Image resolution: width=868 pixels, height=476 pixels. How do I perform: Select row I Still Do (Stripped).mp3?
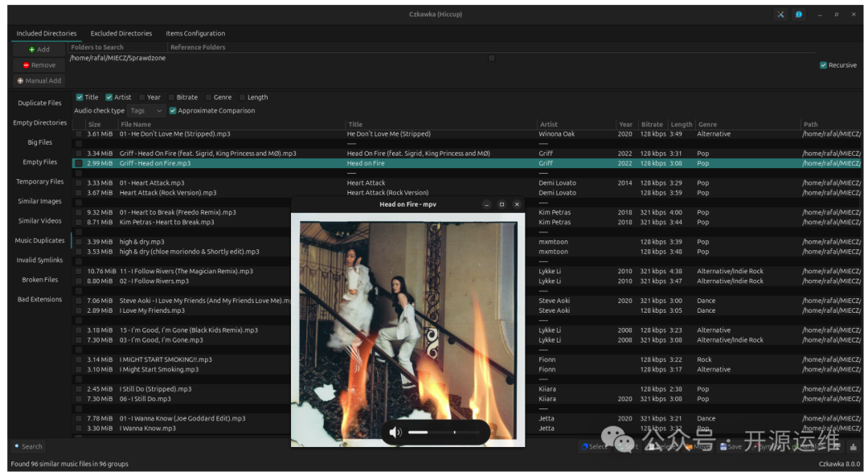pos(467,389)
